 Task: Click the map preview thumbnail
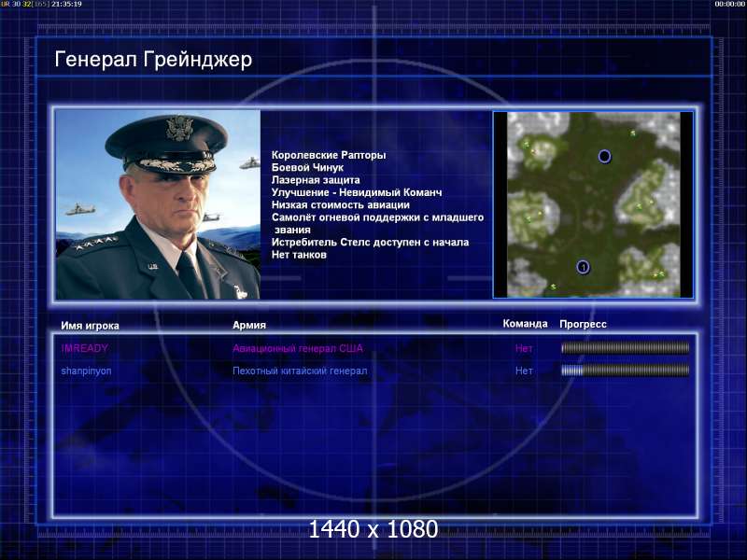pos(593,204)
